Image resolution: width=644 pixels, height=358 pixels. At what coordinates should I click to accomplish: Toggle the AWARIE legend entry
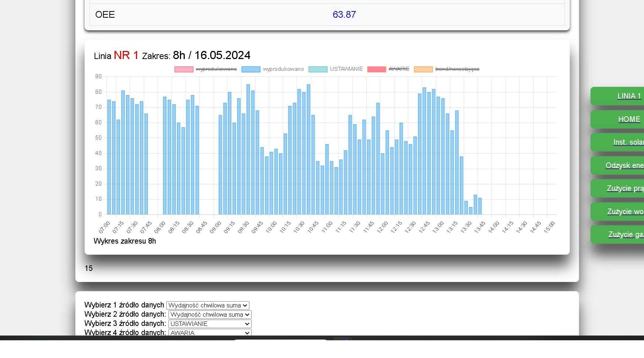click(x=388, y=69)
